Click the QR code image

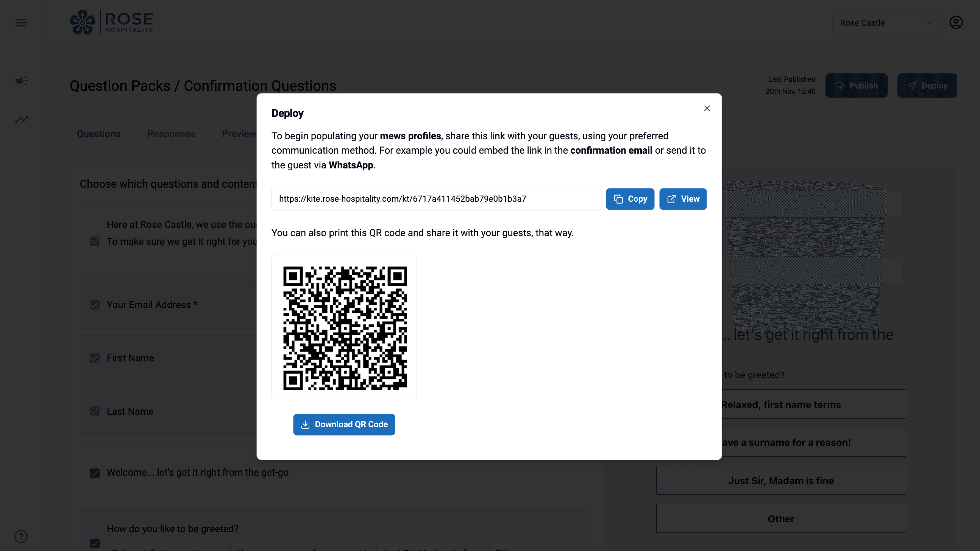[344, 328]
